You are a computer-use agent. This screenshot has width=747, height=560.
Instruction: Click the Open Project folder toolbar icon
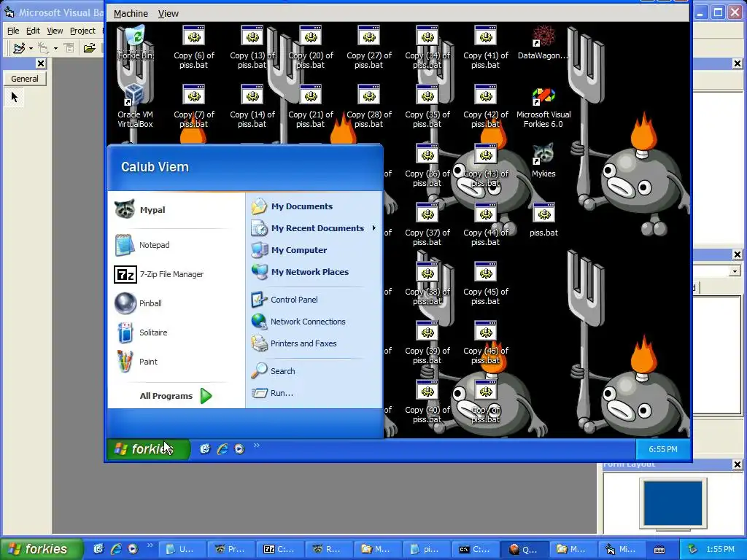pyautogui.click(x=89, y=48)
